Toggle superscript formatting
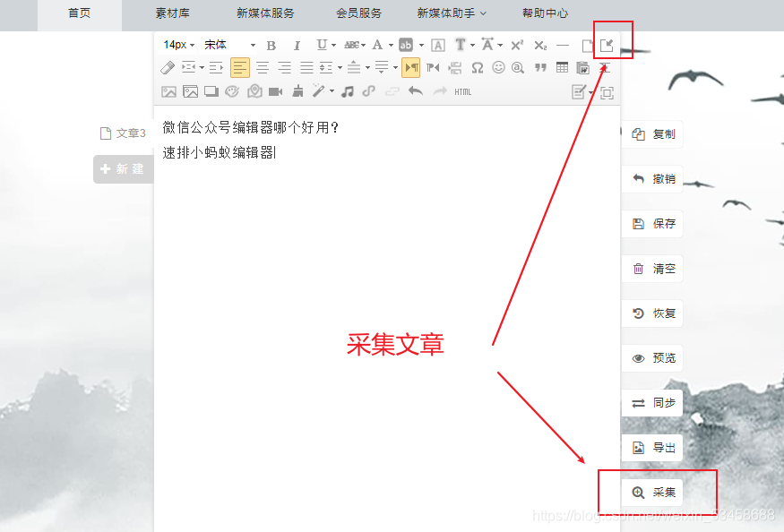784x532 pixels. pos(517,45)
